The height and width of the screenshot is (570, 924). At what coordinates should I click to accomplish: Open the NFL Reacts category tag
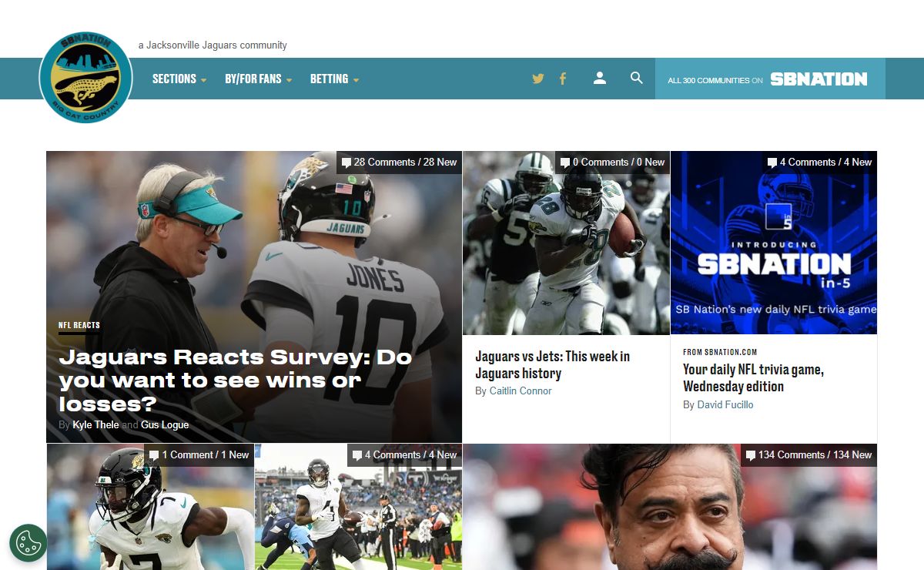point(79,325)
